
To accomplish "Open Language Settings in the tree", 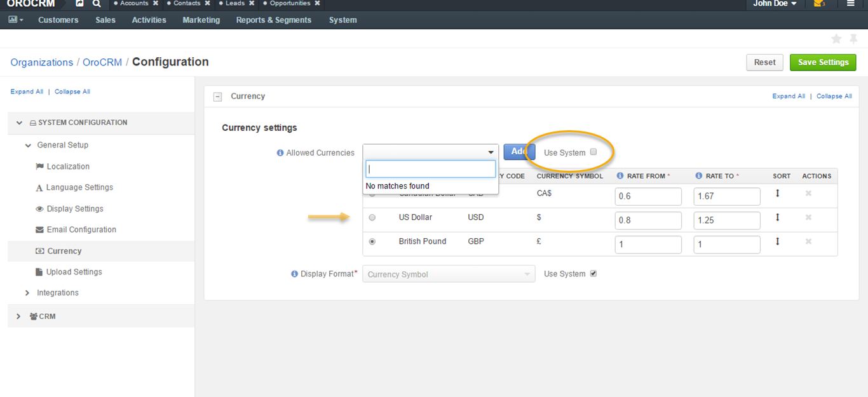I will [x=79, y=187].
